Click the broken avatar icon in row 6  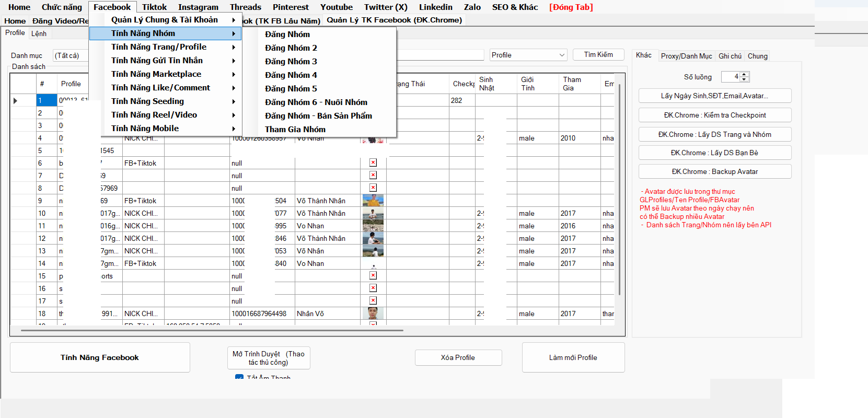point(373,162)
